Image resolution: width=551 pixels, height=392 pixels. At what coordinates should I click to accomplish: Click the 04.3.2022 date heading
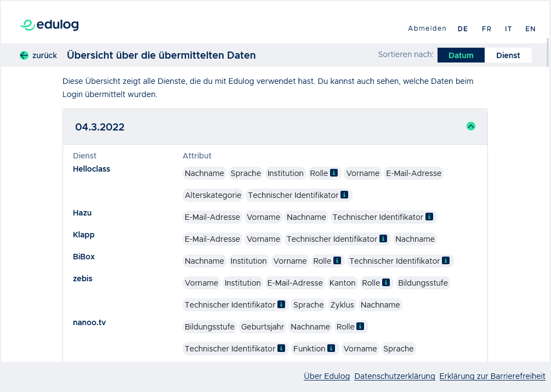tap(100, 127)
